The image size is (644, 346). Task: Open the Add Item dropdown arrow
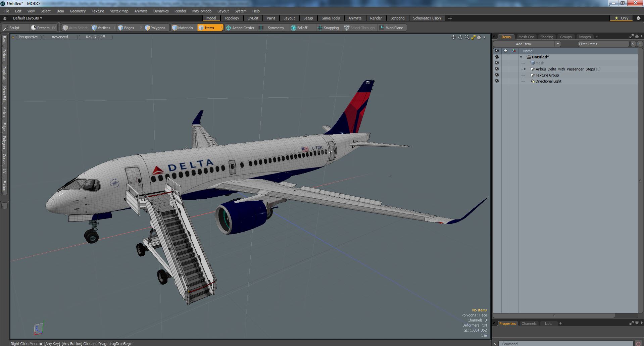(558, 44)
